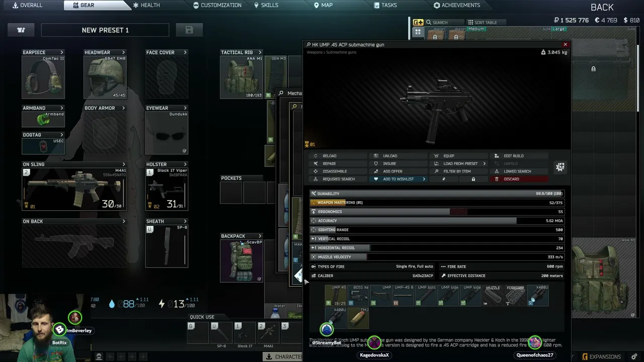Image resolution: width=644 pixels, height=362 pixels.
Task: Select the SP-8 knife in sheath
Action: tap(167, 246)
